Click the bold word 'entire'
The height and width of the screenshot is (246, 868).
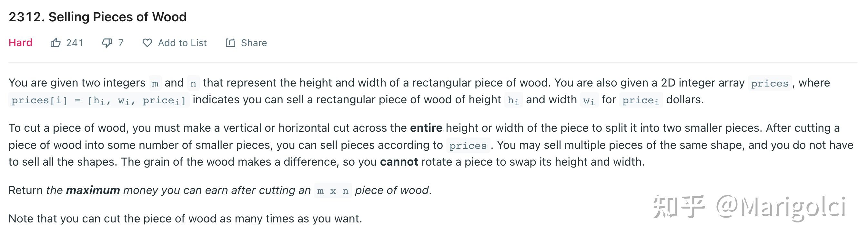click(426, 128)
